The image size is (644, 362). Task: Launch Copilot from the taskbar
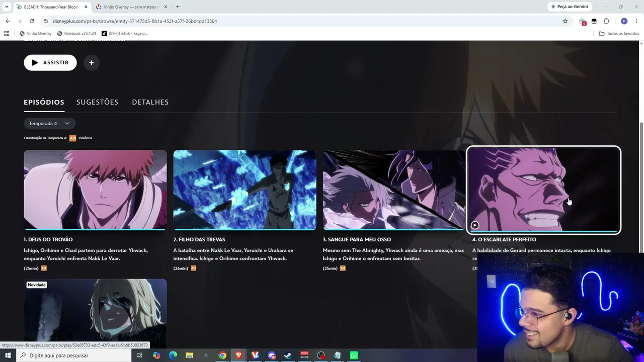156,355
